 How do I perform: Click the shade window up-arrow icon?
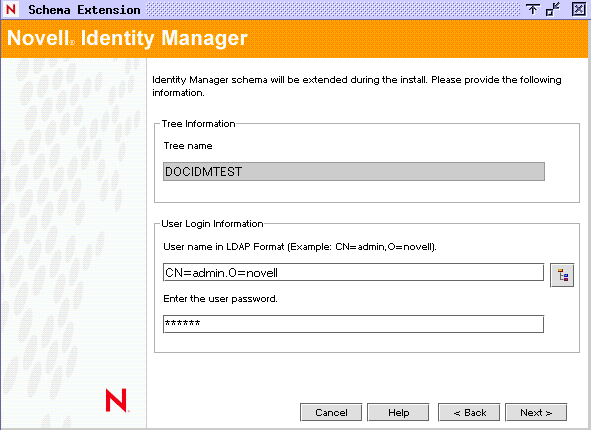click(x=532, y=9)
